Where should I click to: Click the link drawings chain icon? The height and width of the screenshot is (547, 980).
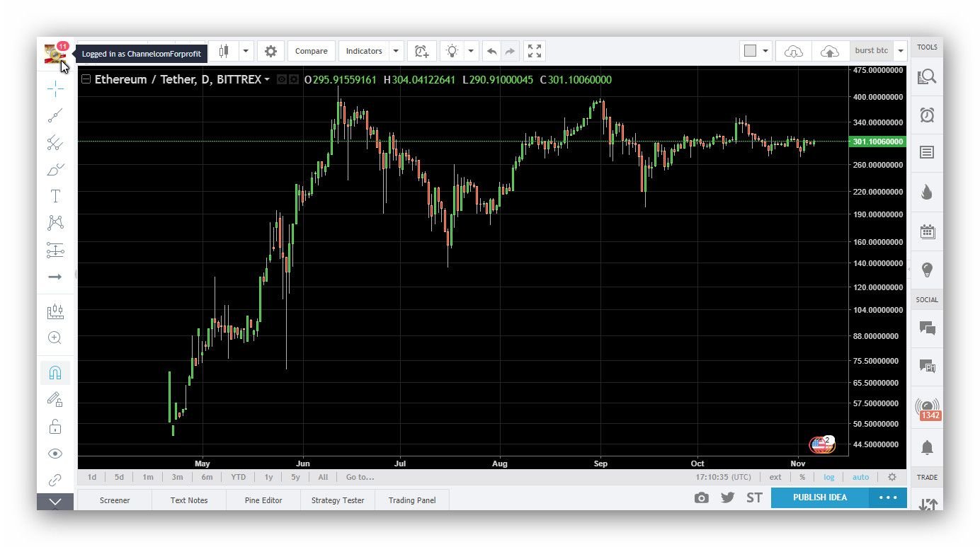pos(55,480)
